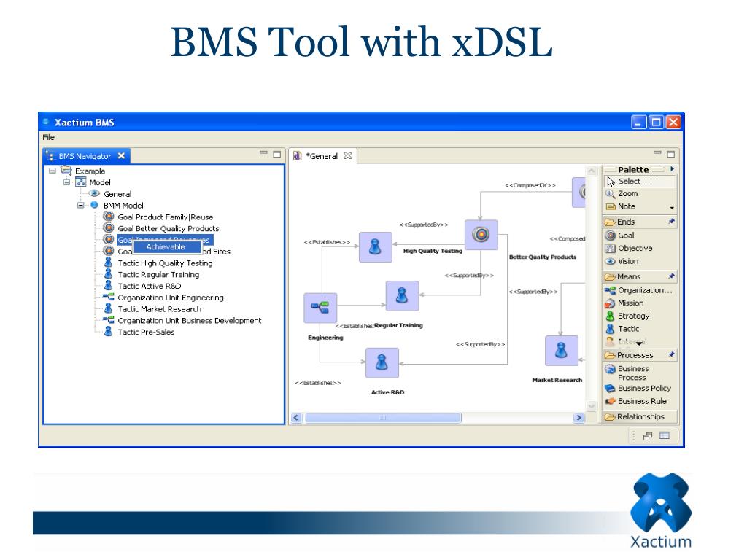
Task: Select the Strategy palette item
Action: pyautogui.click(x=627, y=316)
